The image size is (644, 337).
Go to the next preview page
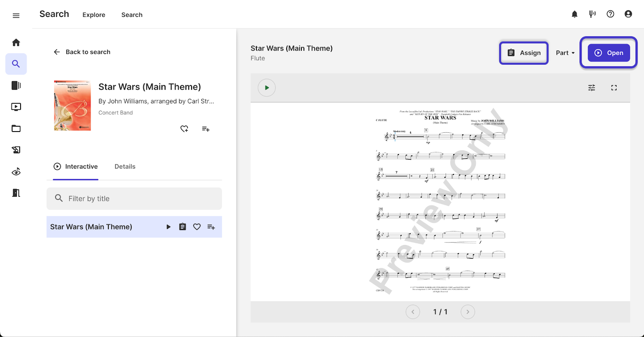tap(468, 312)
